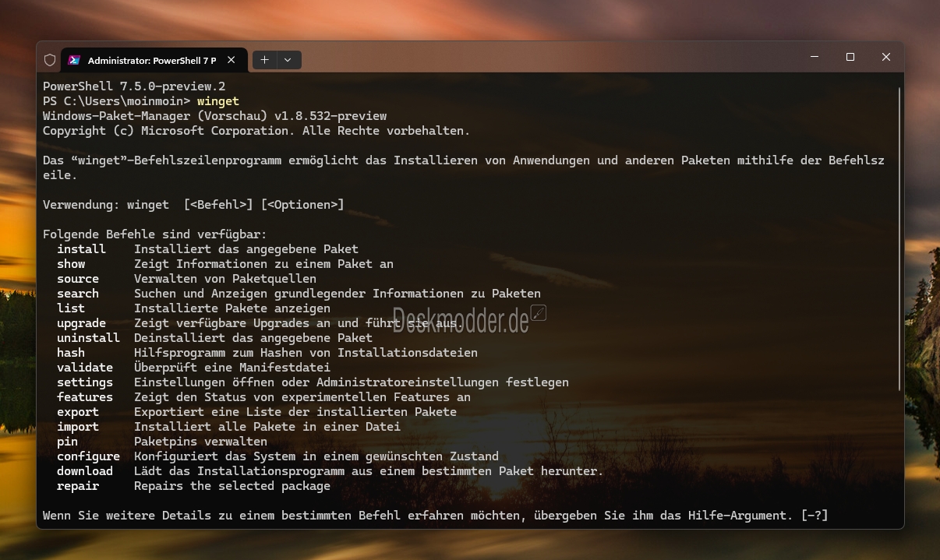
Task: Click the 'configure' command row
Action: coord(277,456)
